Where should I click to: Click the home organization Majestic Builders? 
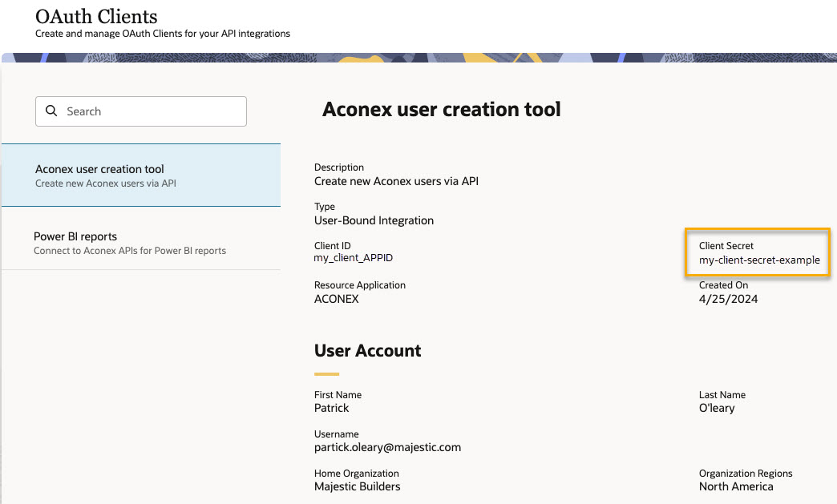tap(357, 486)
